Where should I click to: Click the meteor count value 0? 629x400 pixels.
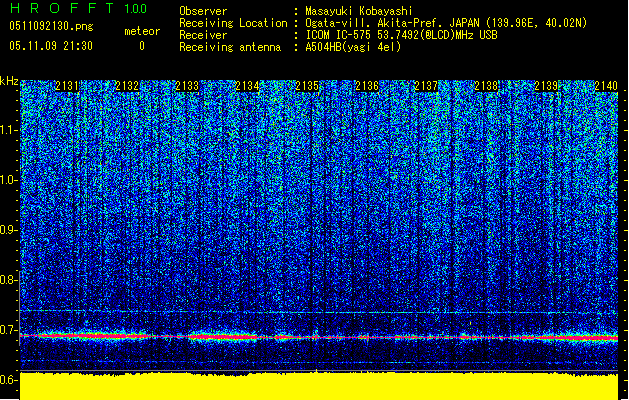142,46
